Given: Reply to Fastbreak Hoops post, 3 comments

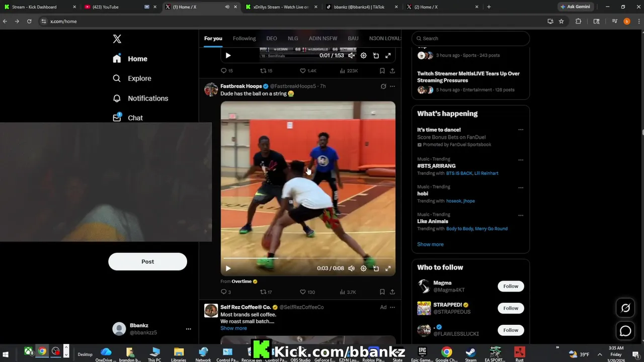Looking at the screenshot, I should 226,292.
